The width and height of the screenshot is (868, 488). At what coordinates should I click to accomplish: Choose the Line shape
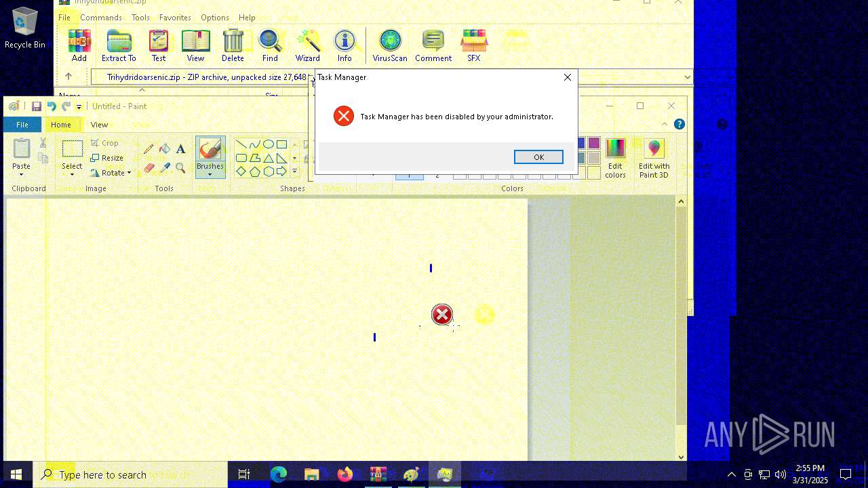[x=241, y=144]
